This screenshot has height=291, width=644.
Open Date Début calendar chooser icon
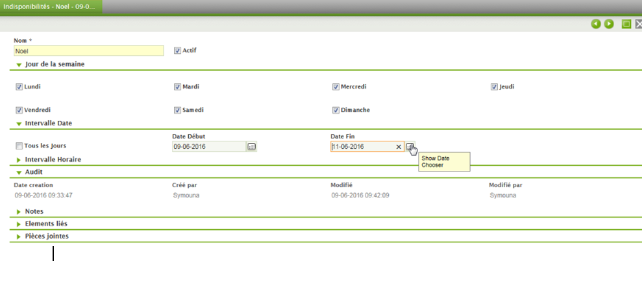pyautogui.click(x=251, y=146)
